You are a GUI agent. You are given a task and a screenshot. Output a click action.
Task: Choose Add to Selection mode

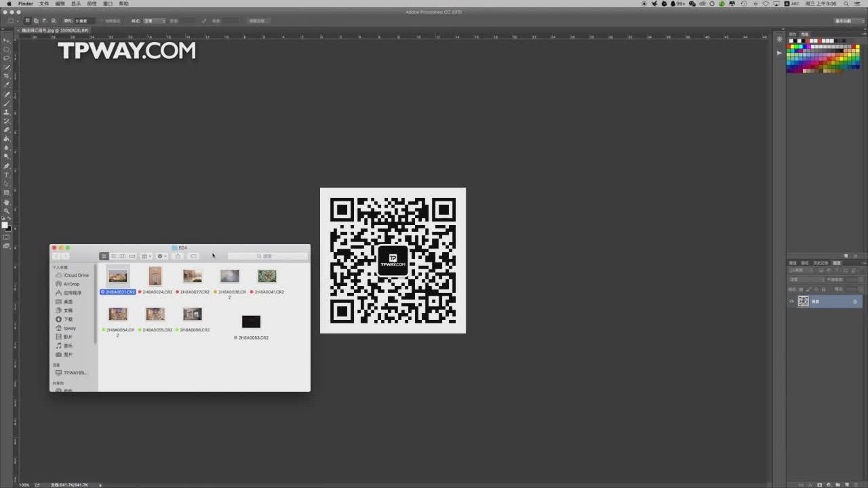[35, 21]
